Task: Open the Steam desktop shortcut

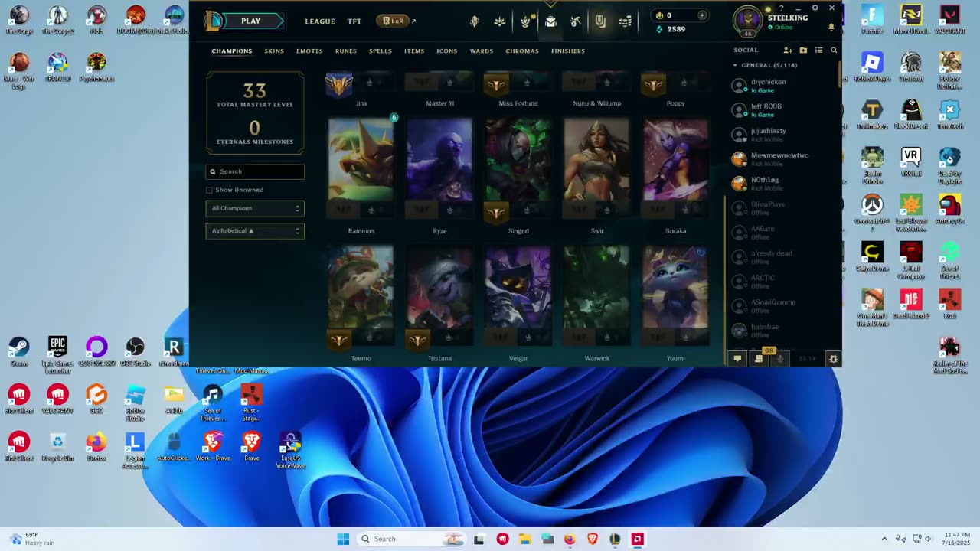Action: tap(18, 350)
